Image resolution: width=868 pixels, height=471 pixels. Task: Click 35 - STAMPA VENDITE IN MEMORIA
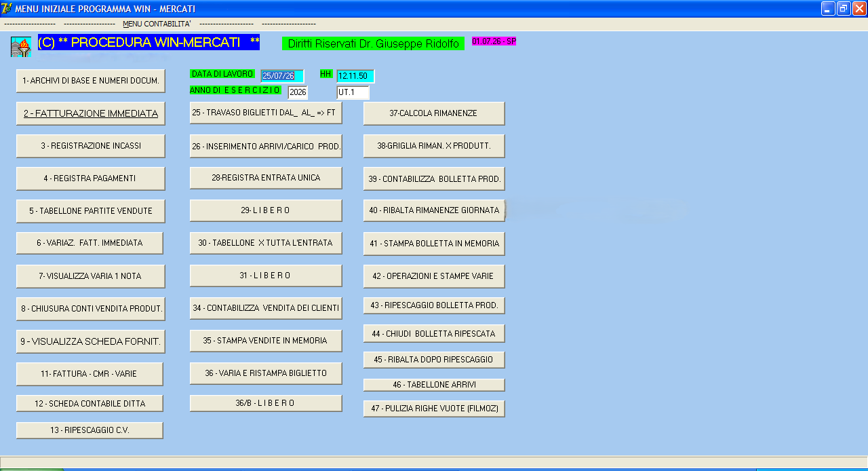pyautogui.click(x=266, y=341)
